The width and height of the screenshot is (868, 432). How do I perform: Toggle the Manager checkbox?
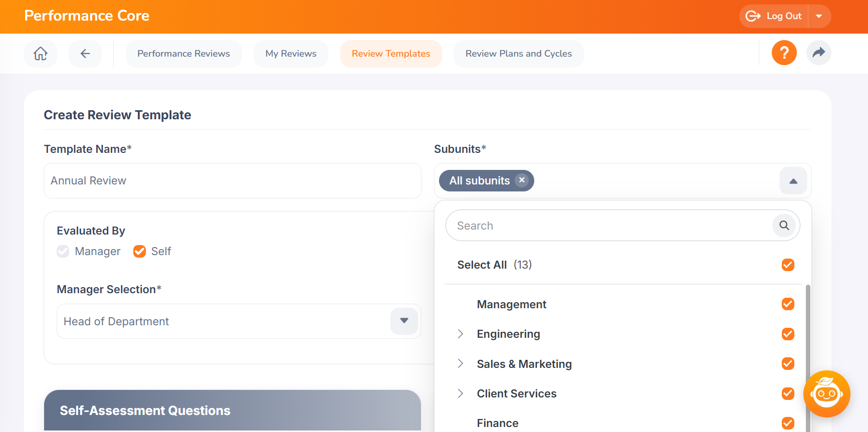(x=63, y=251)
